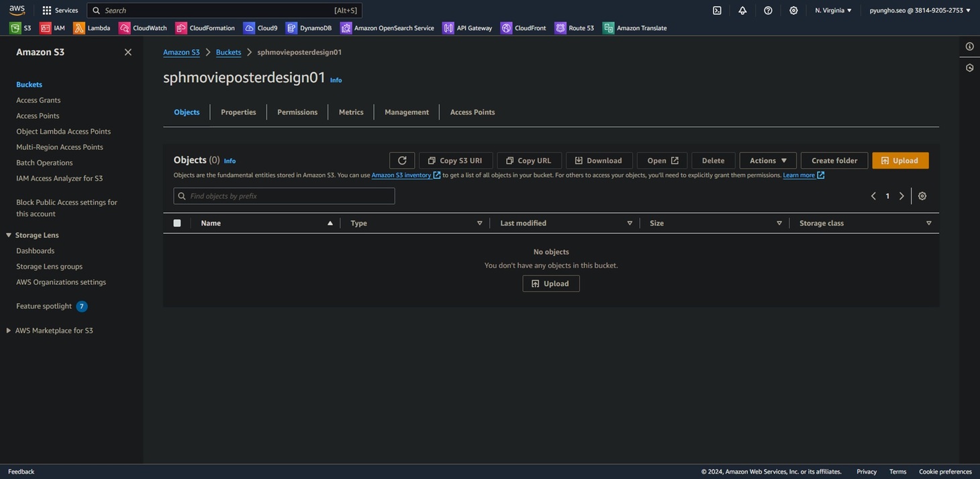Switch to the Properties tab

(238, 112)
